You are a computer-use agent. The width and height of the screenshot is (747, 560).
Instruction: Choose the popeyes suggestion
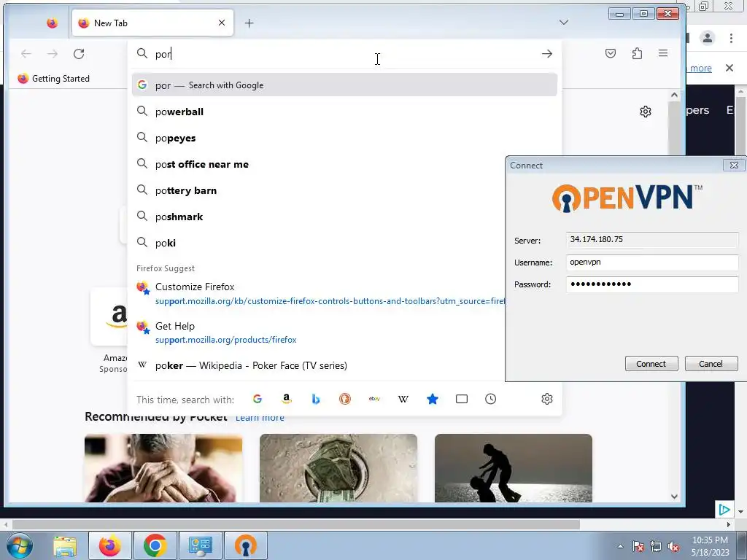[x=344, y=138]
